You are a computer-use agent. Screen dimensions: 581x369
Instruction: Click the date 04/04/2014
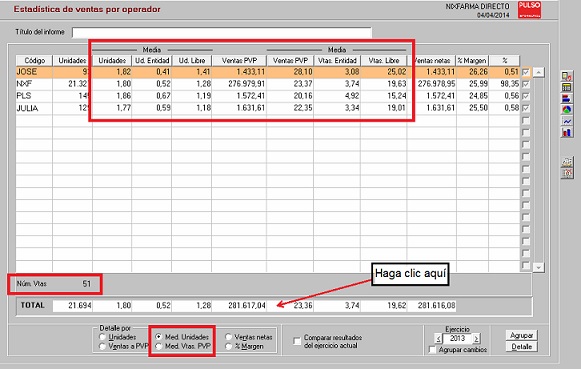pyautogui.click(x=493, y=15)
